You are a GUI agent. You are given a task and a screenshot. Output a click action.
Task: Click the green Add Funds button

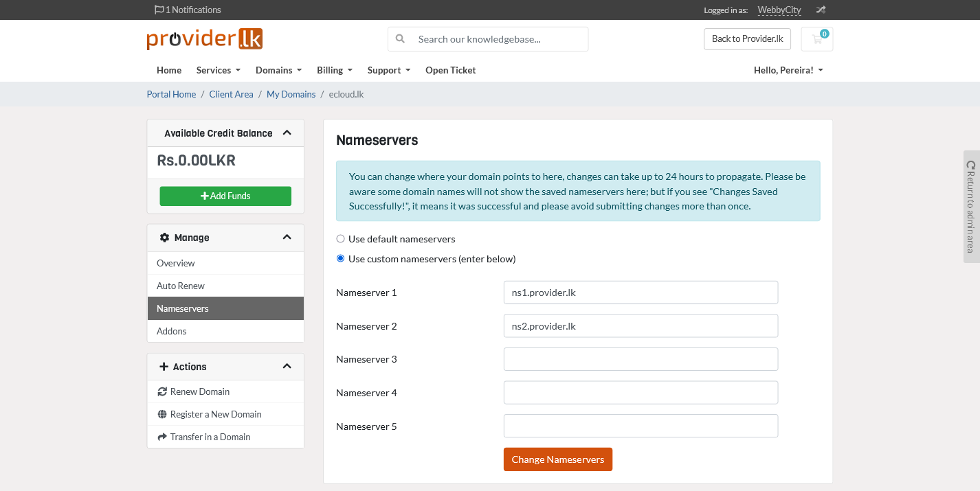pos(225,196)
